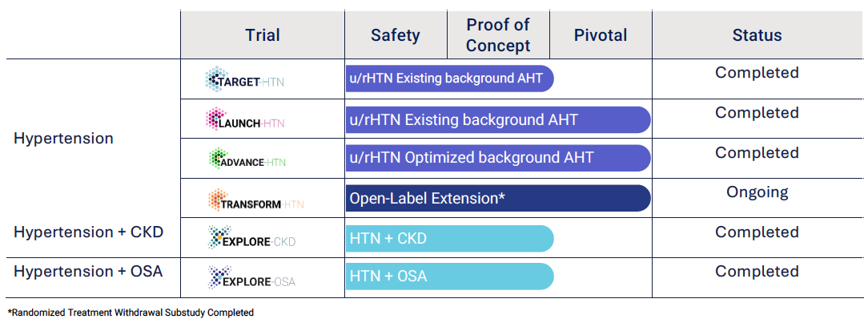Click the u/rHTN Optimized background AHT bar

[x=497, y=158]
